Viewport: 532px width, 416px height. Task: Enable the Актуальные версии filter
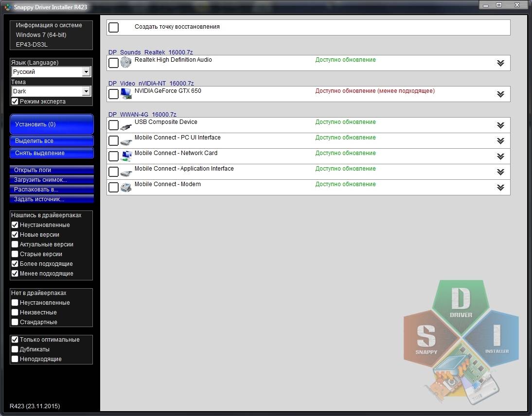(15, 244)
